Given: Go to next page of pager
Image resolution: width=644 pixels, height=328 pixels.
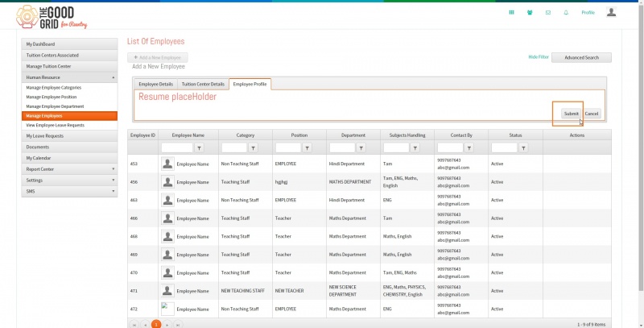Looking at the screenshot, I should click(167, 325).
